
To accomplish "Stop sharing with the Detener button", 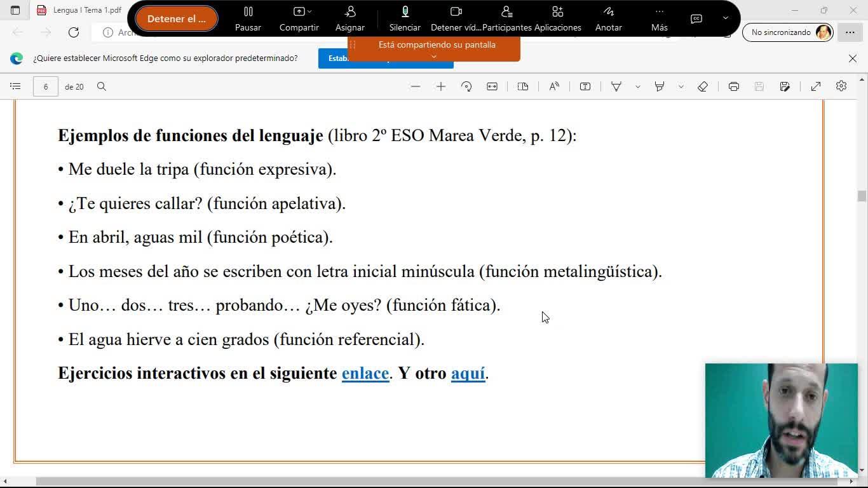I will (177, 18).
